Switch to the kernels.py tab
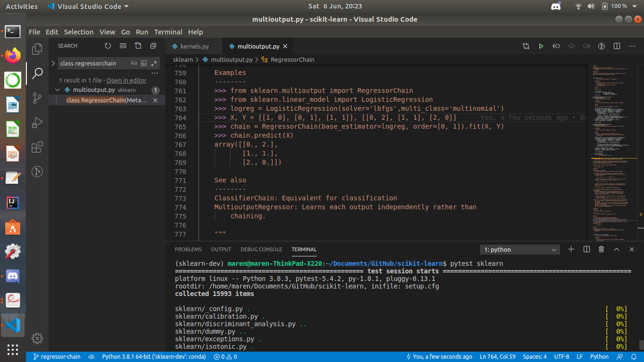Image resolution: width=644 pixels, height=362 pixels. point(195,47)
